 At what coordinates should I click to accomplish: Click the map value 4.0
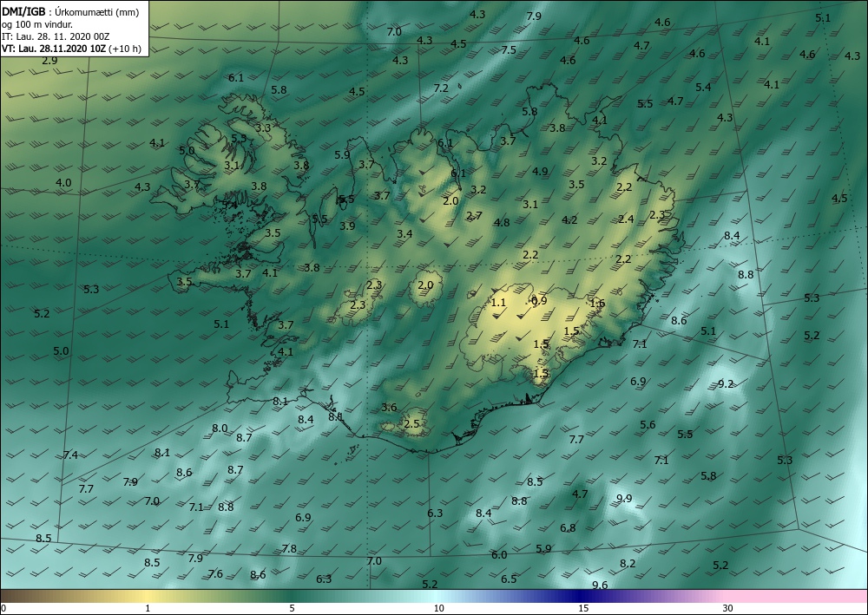[x=63, y=182]
